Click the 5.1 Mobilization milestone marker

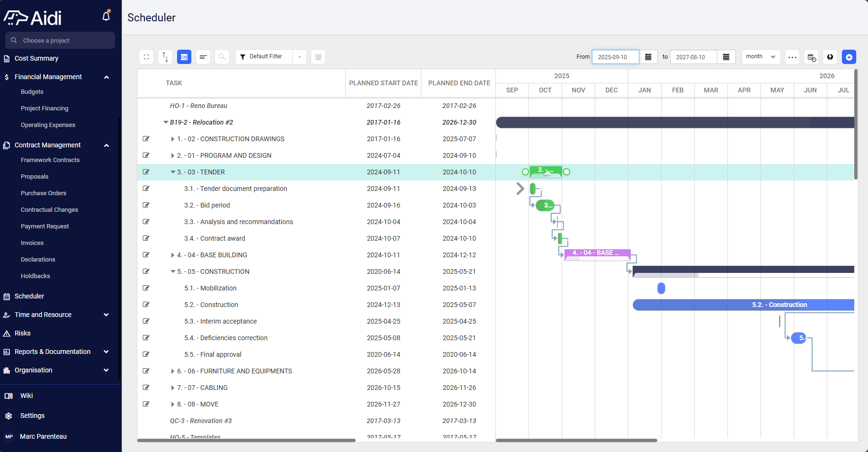pos(661,288)
